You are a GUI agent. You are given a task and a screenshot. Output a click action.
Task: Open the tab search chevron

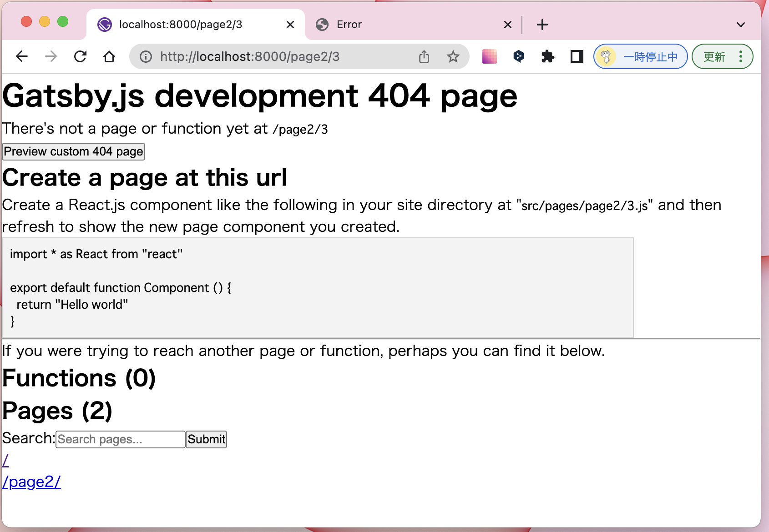[741, 25]
